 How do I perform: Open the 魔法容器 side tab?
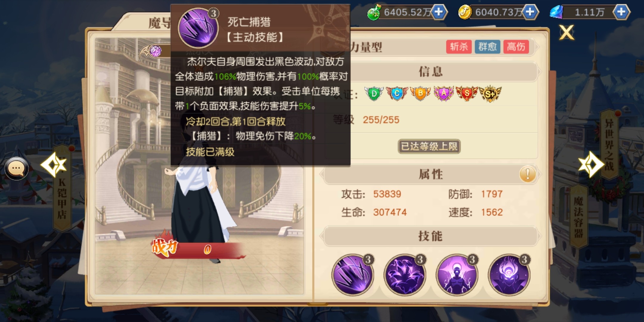click(578, 216)
